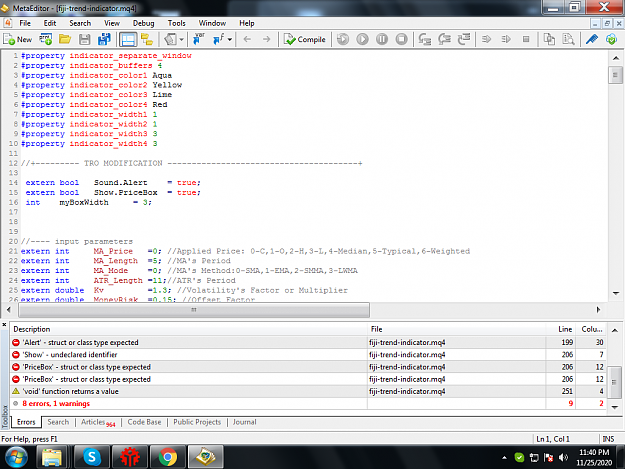Open the Edit menu
The height and width of the screenshot is (469, 625).
[x=50, y=23]
